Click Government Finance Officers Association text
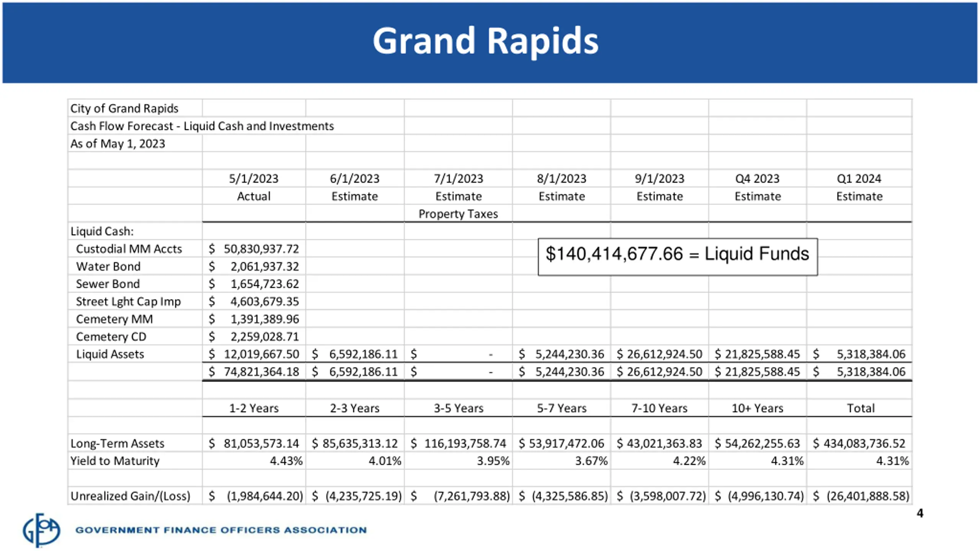This screenshot has width=980, height=551. [221, 530]
